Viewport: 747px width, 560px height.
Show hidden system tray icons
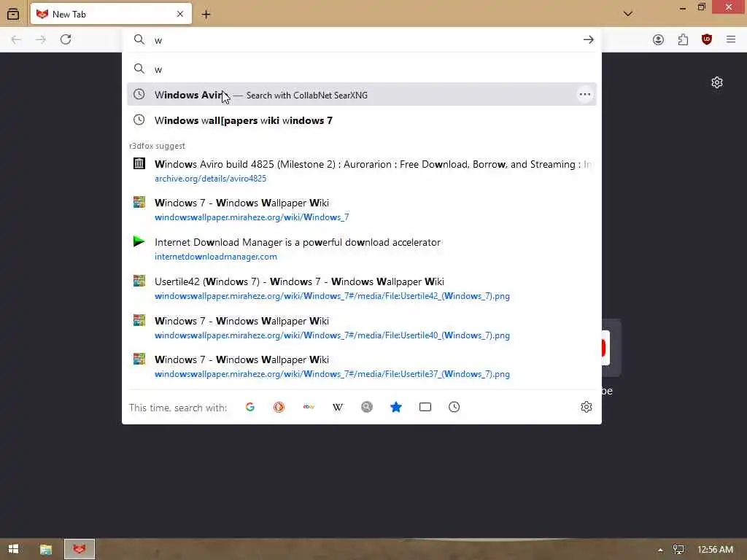click(660, 550)
